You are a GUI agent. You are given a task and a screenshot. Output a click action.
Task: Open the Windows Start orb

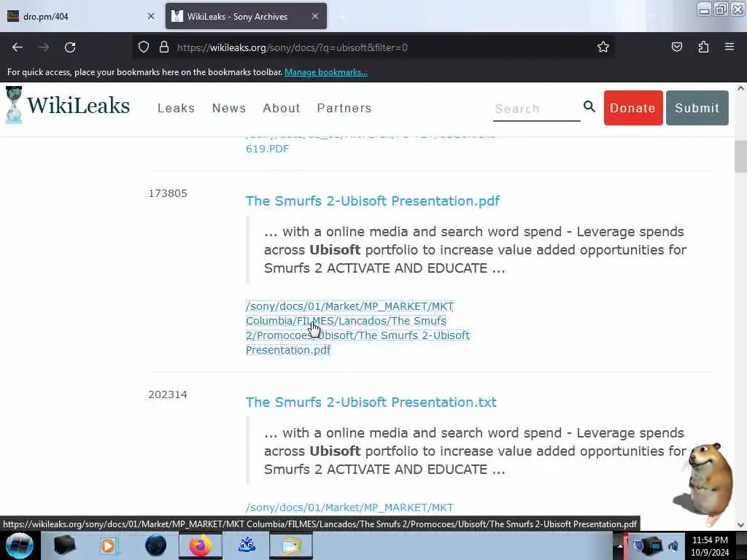click(x=20, y=545)
